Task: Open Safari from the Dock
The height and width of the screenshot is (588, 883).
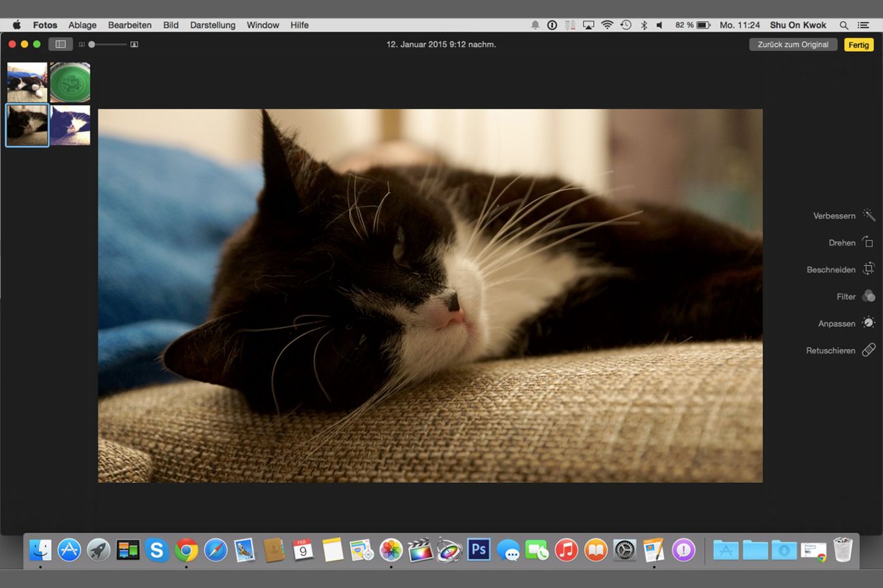Action: point(215,549)
